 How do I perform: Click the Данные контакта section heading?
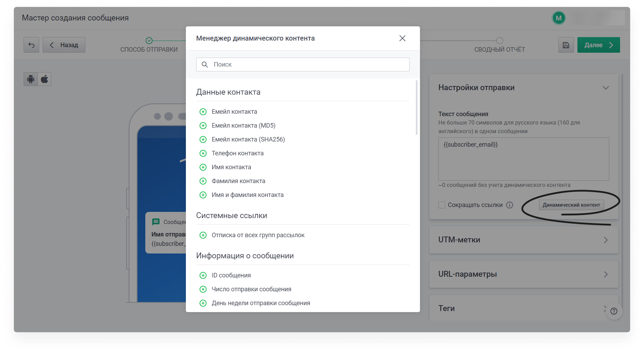coord(228,92)
